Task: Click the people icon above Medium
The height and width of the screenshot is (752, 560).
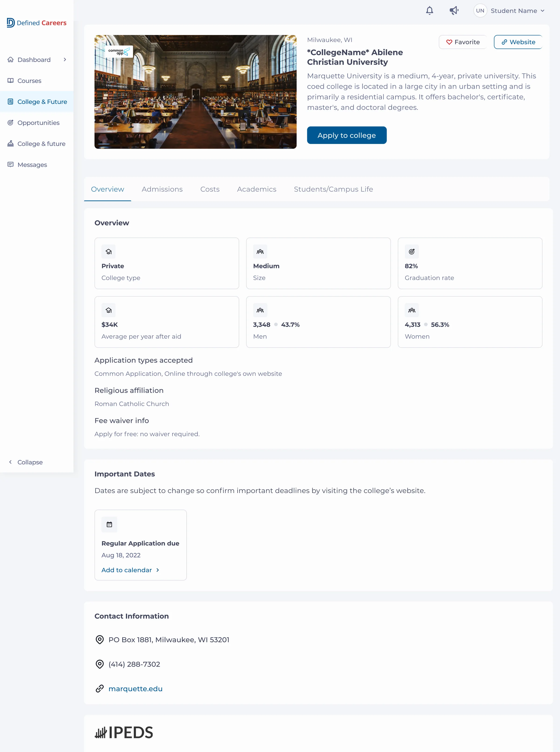Action: point(260,252)
